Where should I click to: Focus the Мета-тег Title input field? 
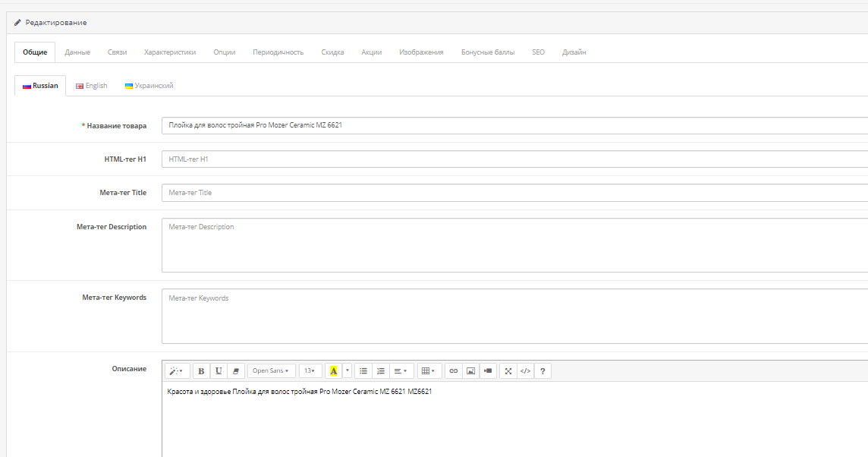(515, 193)
